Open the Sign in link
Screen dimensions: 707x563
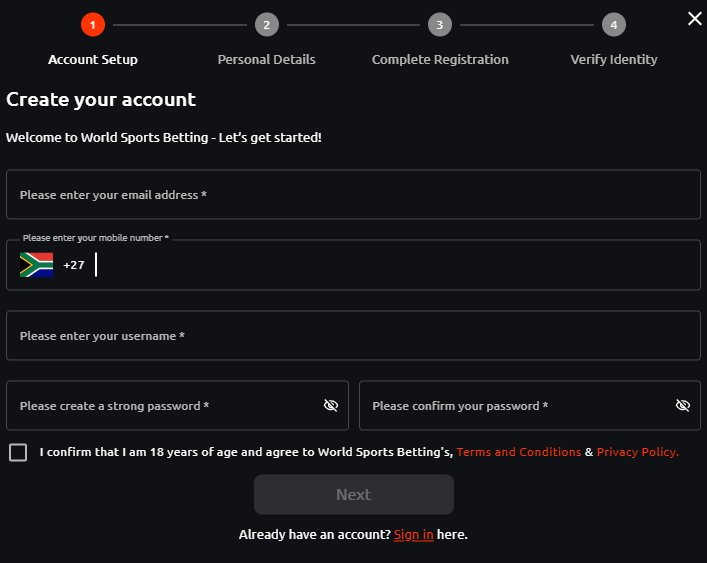tap(413, 535)
